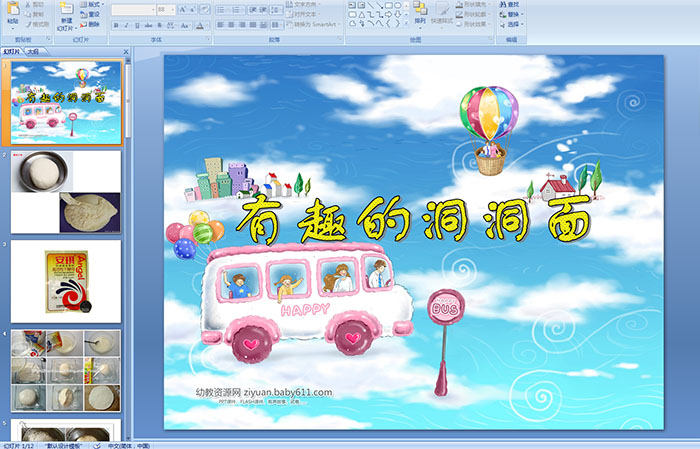The image size is (700, 449).
Task: Toggle Italic formatting
Action: pos(126,25)
